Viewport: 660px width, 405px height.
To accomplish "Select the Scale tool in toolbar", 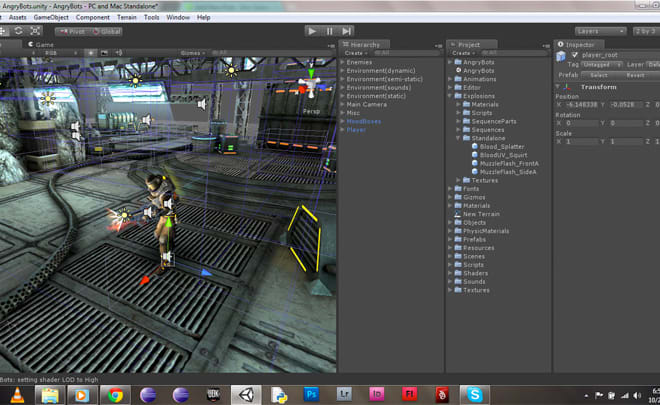I will 35,31.
